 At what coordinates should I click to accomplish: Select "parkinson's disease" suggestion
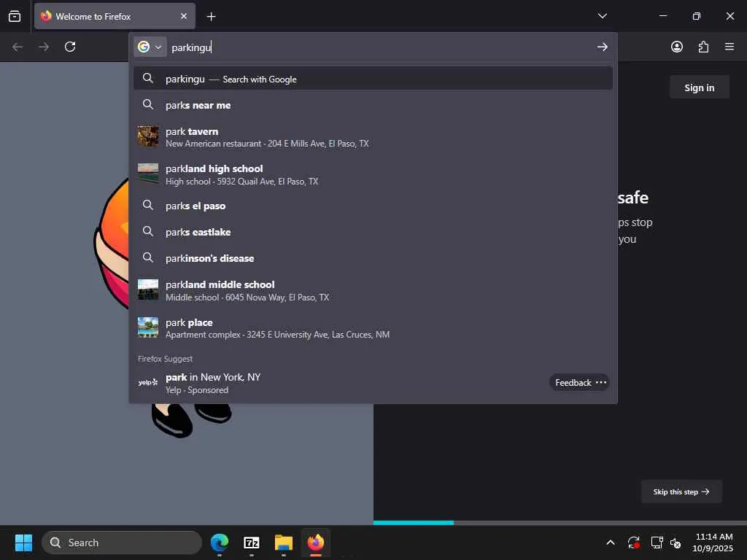(x=373, y=258)
